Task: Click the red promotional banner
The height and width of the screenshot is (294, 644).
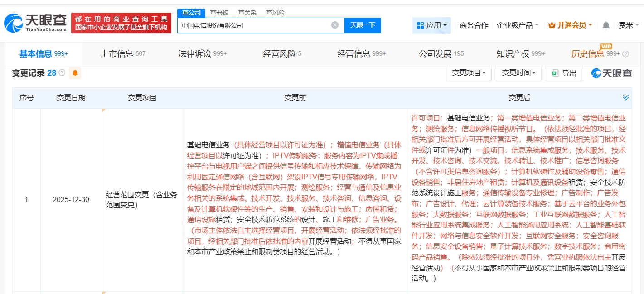Action: click(121, 23)
